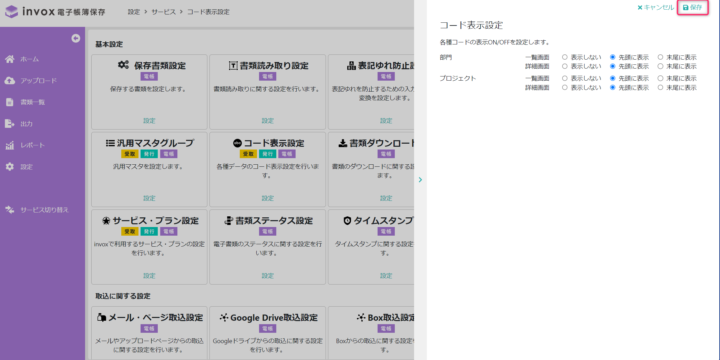The width and height of the screenshot is (720, 360).
Task: Open 設定 link on 書類ダウンロード card
Action: (386, 198)
